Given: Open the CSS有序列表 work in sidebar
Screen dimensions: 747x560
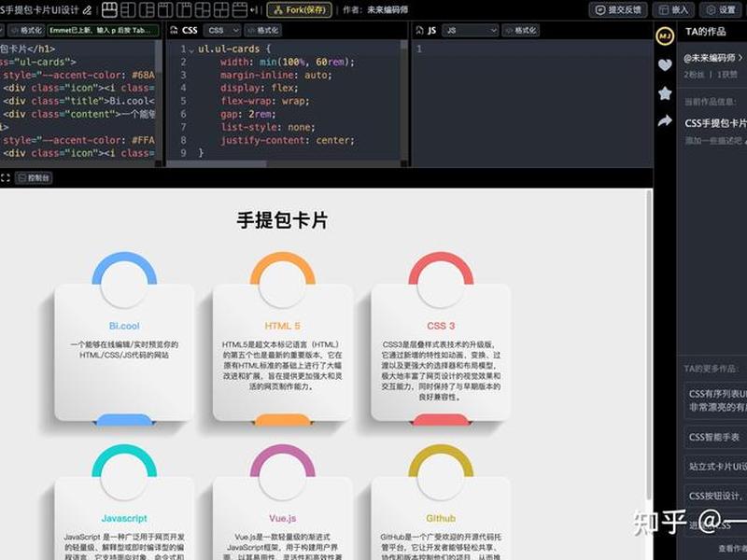Looking at the screenshot, I should pyautogui.click(x=716, y=400).
